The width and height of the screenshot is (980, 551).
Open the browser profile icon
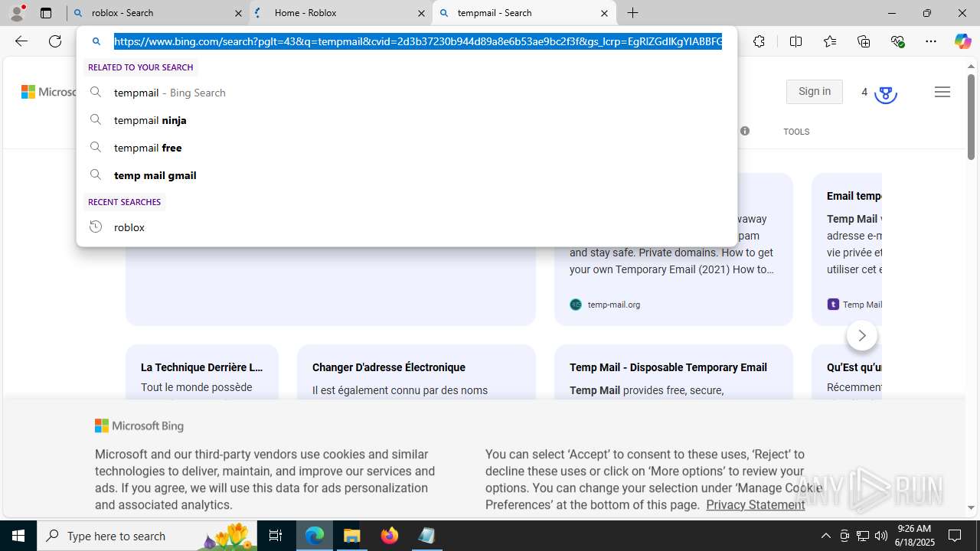coord(17,13)
